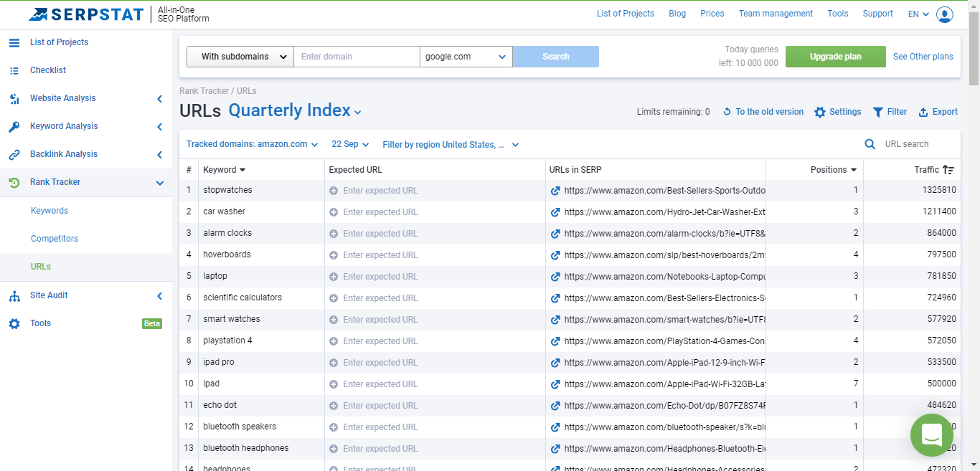Open Tracked domains: amazon.com dropdown
This screenshot has height=471, width=980.
click(x=252, y=144)
